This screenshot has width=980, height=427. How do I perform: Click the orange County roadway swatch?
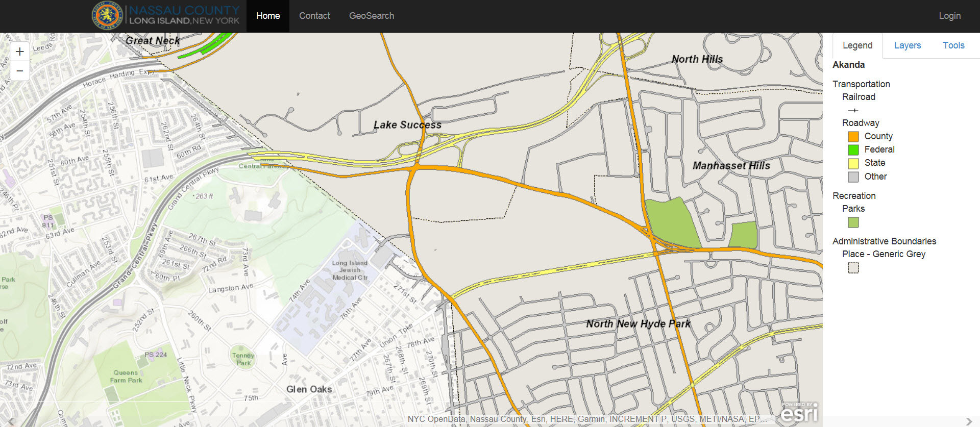pyautogui.click(x=853, y=136)
